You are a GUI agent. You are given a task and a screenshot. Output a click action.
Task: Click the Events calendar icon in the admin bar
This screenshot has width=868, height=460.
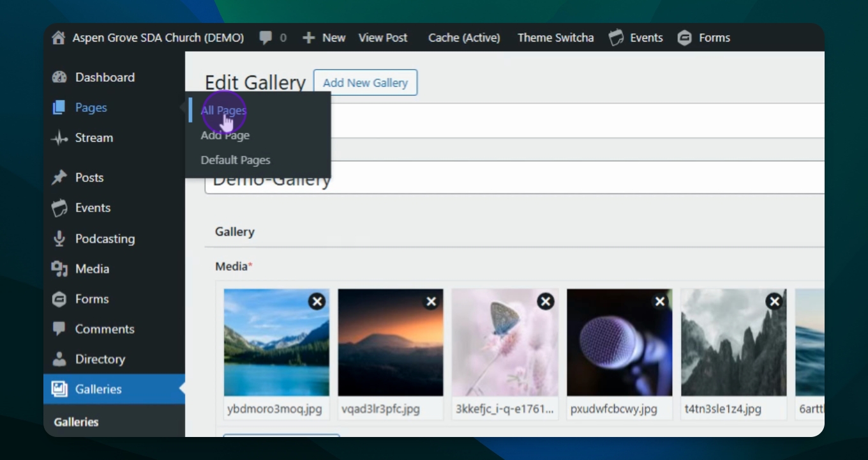(616, 38)
